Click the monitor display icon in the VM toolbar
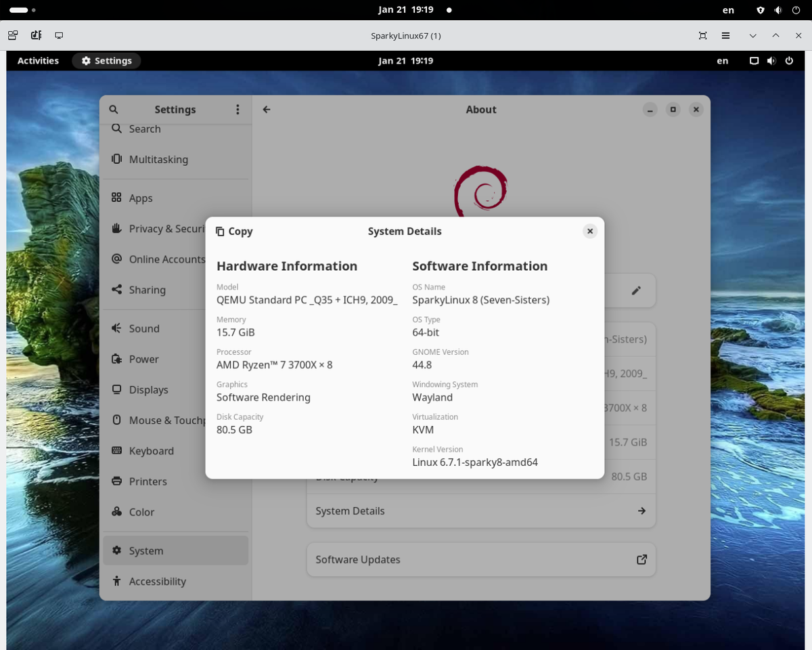Viewport: 812px width, 650px height. point(59,35)
